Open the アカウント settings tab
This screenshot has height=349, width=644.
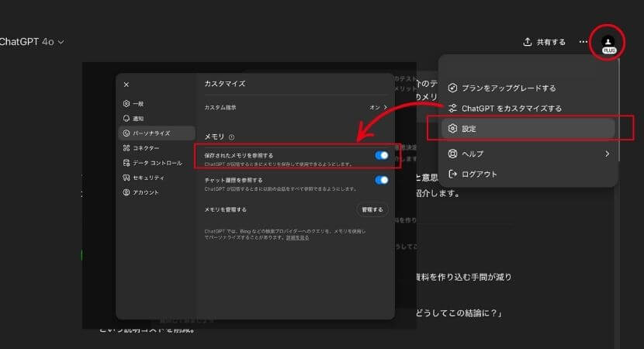(x=157, y=192)
